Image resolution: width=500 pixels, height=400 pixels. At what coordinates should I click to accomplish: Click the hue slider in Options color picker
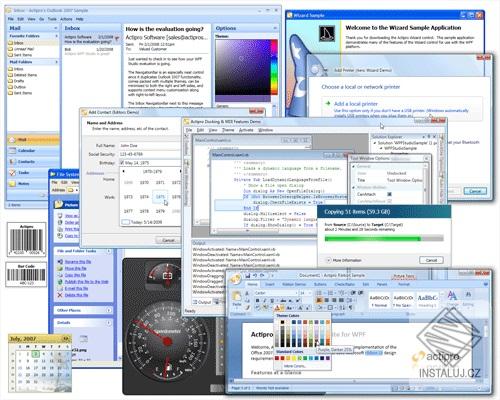274,68
